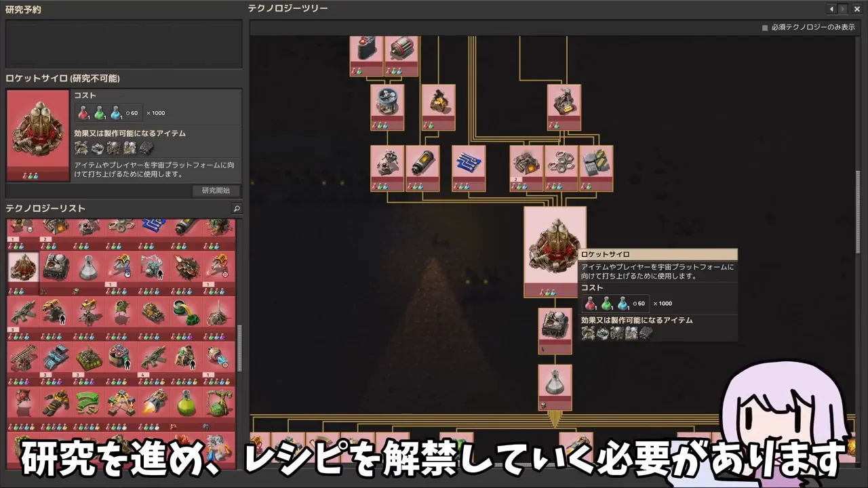
Task: Click the ロケットサイロ (研究不可能) heading
Action: click(62, 79)
